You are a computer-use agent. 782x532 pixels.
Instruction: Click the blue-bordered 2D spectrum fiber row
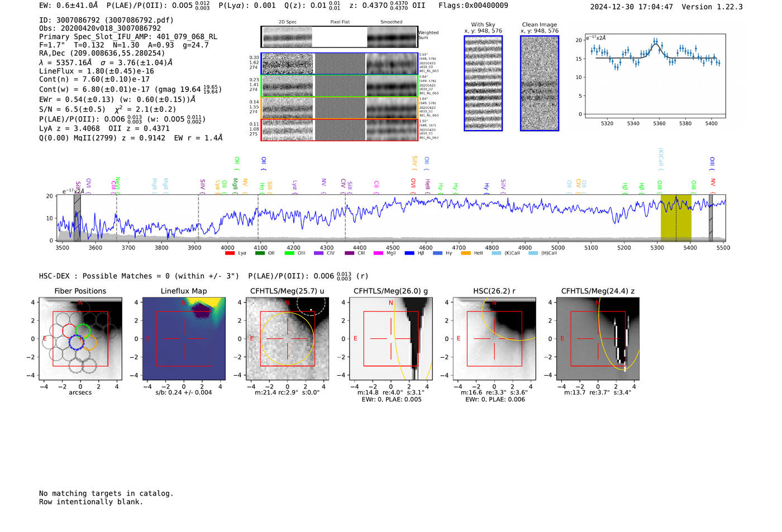tap(339, 64)
